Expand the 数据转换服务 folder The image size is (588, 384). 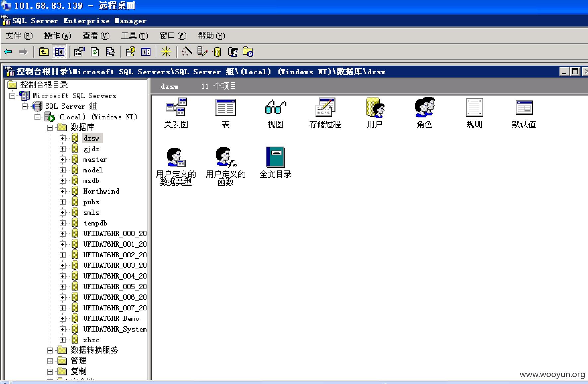pos(50,350)
